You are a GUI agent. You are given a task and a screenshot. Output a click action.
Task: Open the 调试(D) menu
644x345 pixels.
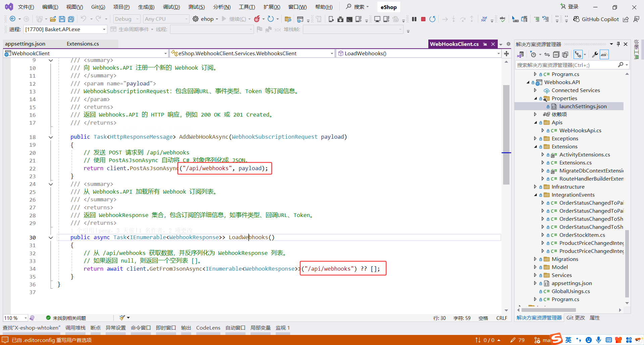171,7
